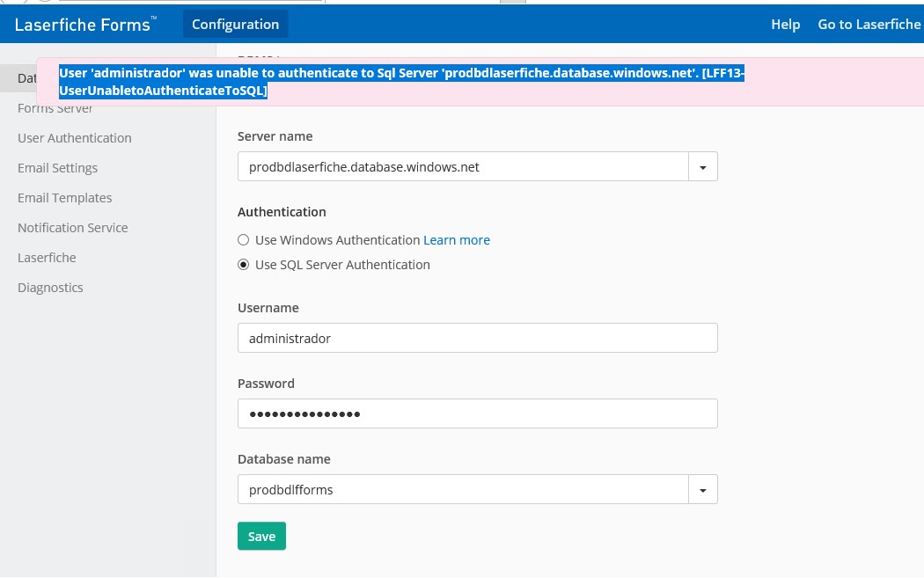Select Laserfiche in the sidebar

pos(47,258)
